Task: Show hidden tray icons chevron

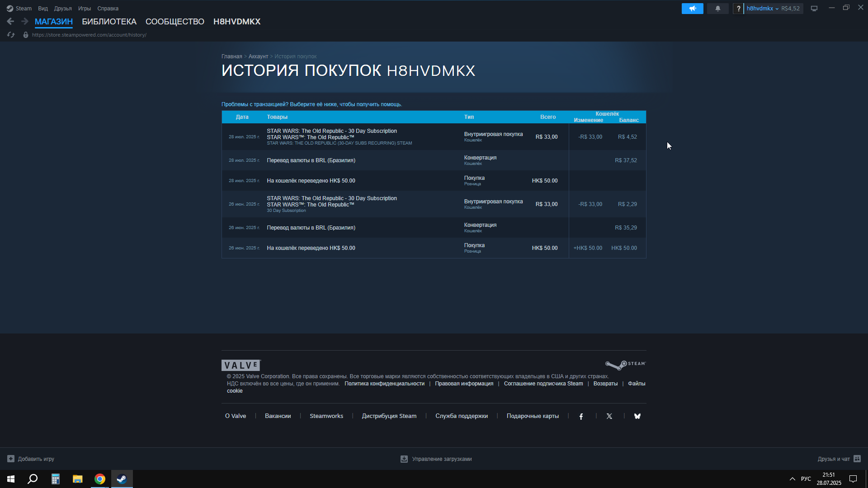Action: (x=792, y=479)
